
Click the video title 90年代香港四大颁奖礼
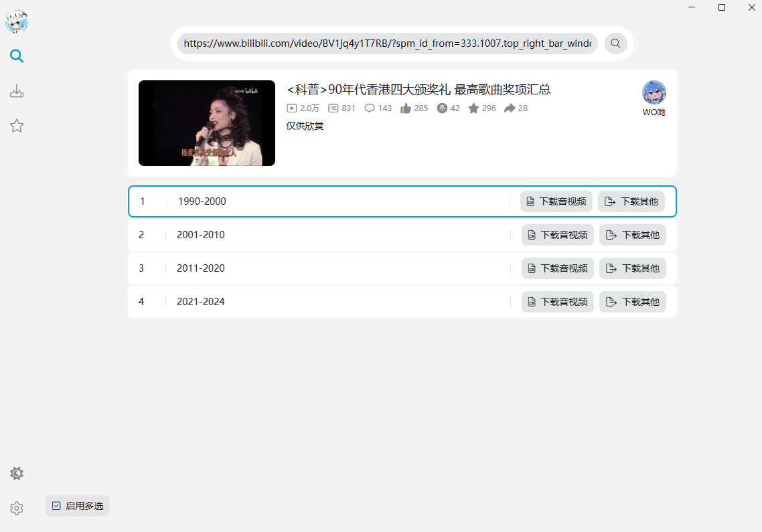coord(418,90)
